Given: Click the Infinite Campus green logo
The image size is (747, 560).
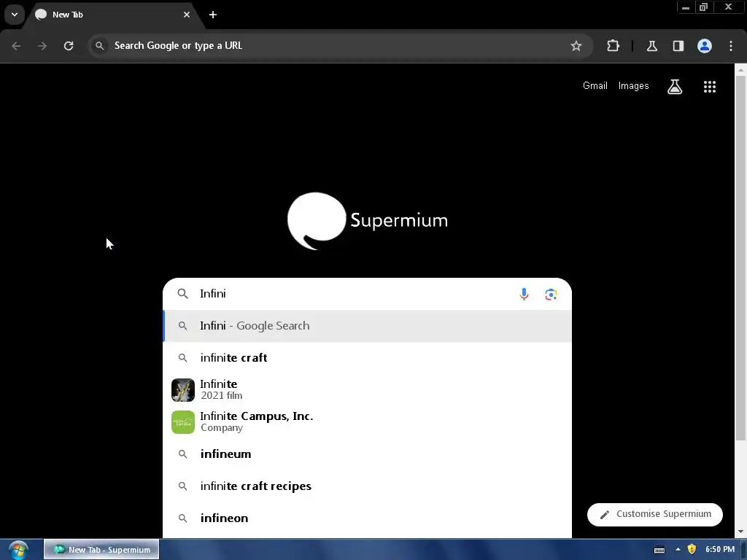Looking at the screenshot, I should pyautogui.click(x=183, y=422).
